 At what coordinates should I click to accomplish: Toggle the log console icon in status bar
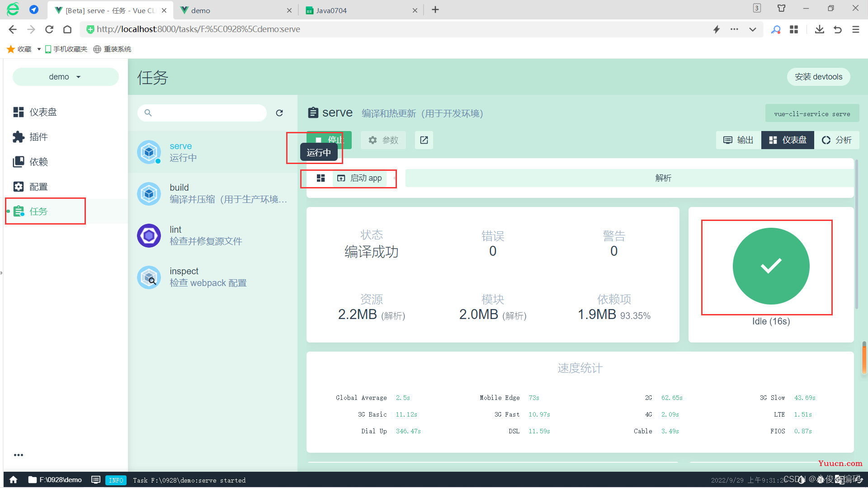point(96,480)
